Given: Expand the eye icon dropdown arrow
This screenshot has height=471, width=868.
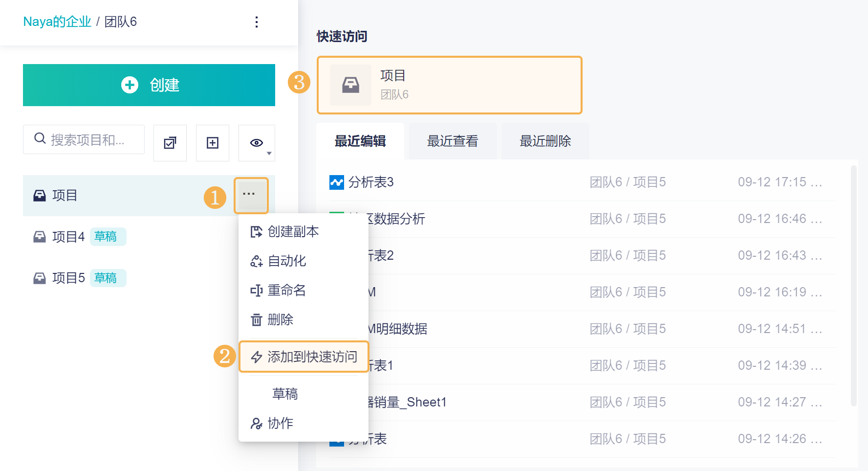Looking at the screenshot, I should [269, 154].
